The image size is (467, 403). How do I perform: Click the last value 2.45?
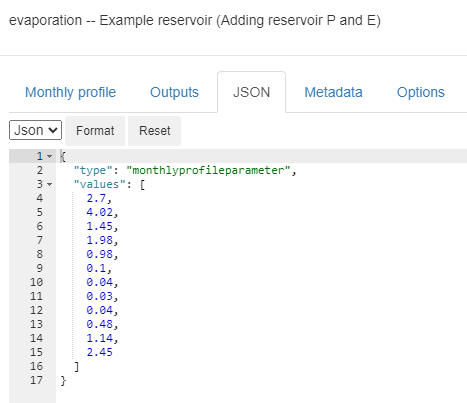99,352
